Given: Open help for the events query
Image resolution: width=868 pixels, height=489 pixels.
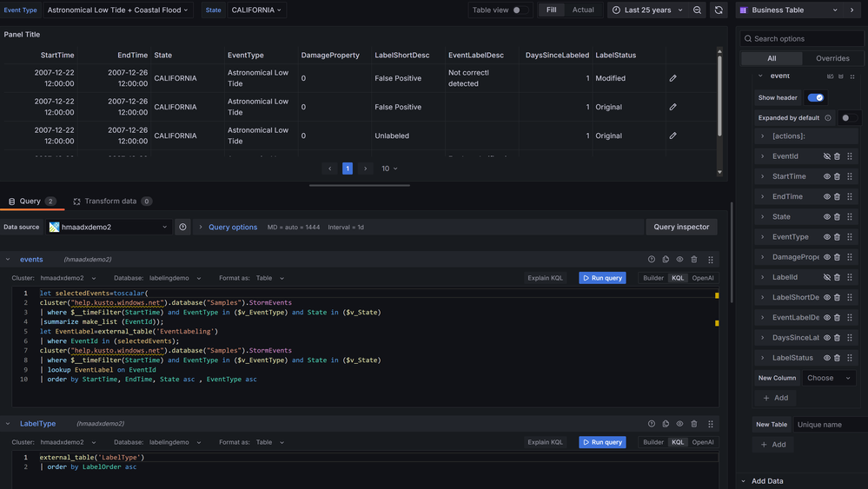Looking at the screenshot, I should tap(652, 260).
